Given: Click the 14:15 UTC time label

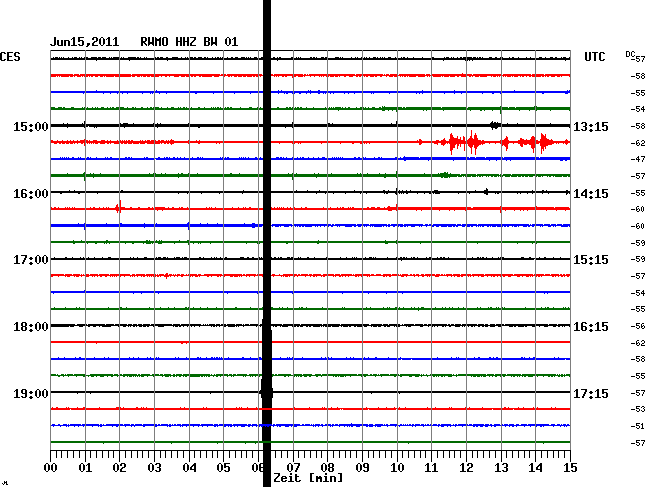Looking at the screenshot, I should point(591,194).
